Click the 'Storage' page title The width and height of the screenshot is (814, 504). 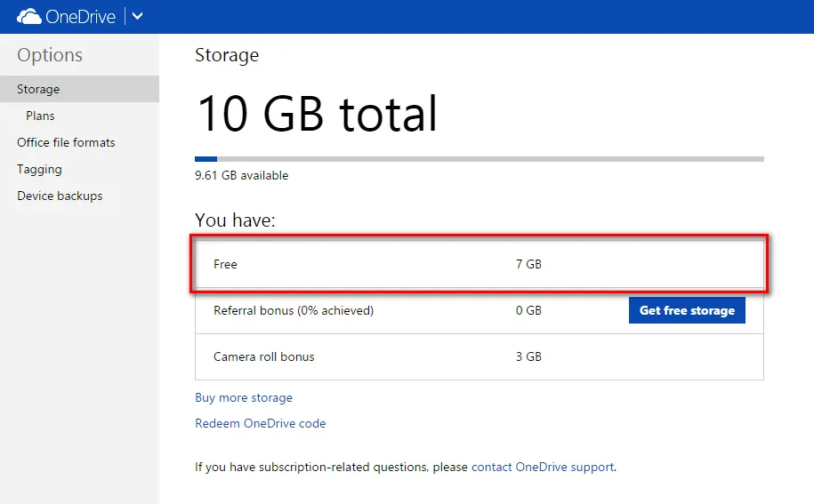[227, 55]
